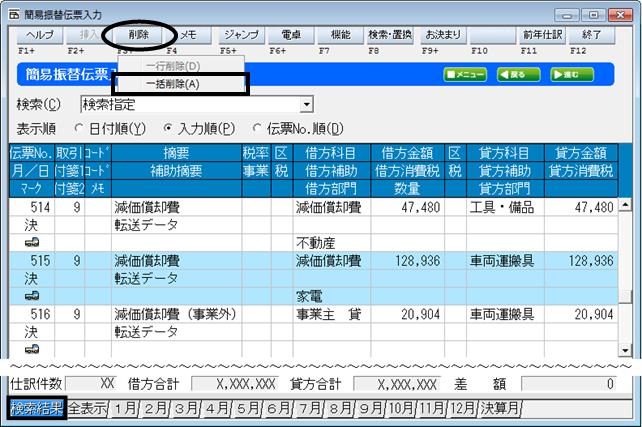Screen dimensions: 642x427
Task: Click the 前年仕訳 button
Action: click(543, 35)
